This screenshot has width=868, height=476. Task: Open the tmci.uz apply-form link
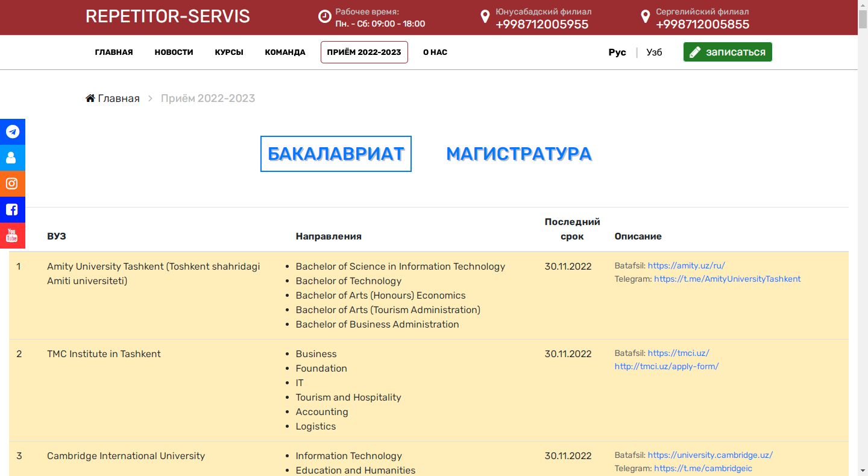tap(666, 366)
